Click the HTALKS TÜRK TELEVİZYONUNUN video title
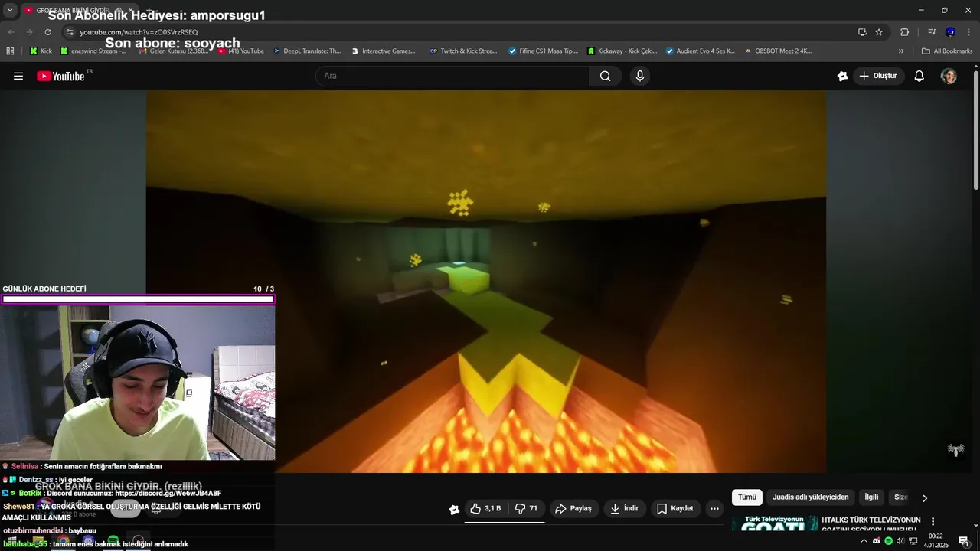Viewport: 980px width, 551px height. [x=871, y=524]
